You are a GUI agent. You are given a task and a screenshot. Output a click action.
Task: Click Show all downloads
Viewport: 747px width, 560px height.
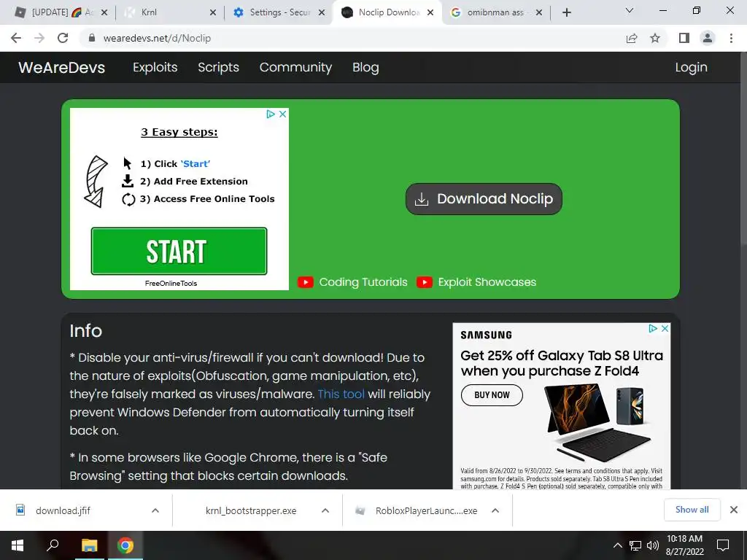tap(692, 510)
